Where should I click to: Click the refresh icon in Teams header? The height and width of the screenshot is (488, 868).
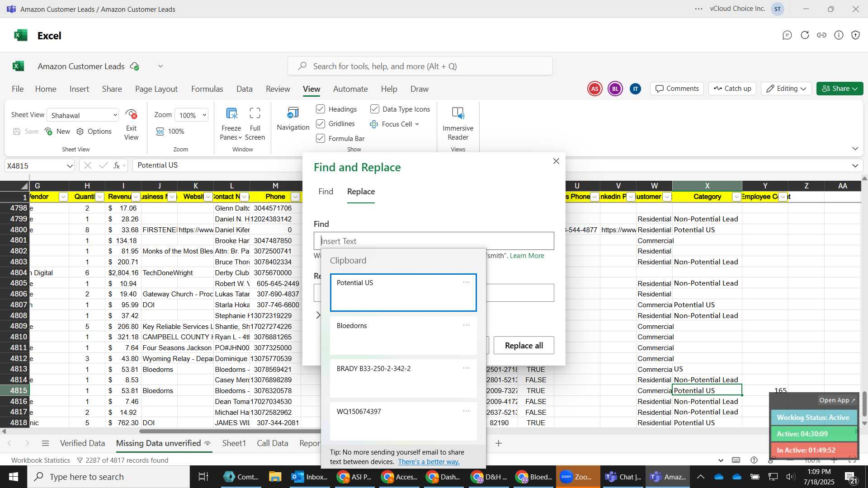coord(805,35)
